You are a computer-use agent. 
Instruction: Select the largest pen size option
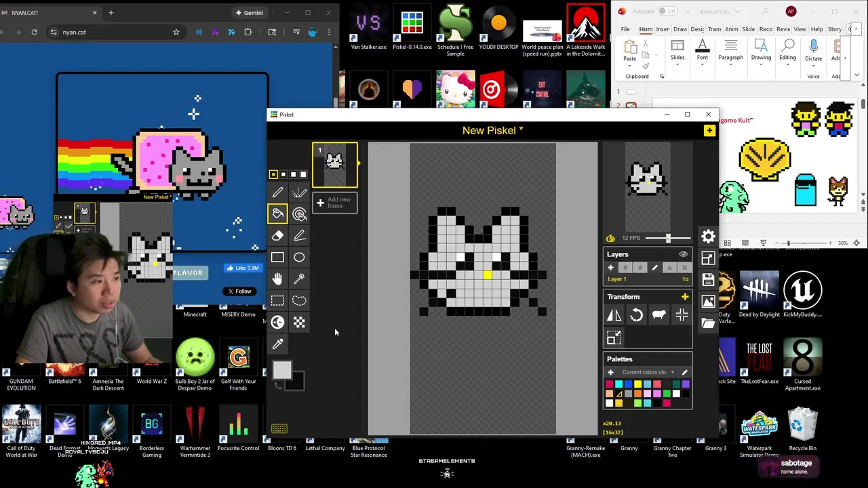tap(303, 174)
